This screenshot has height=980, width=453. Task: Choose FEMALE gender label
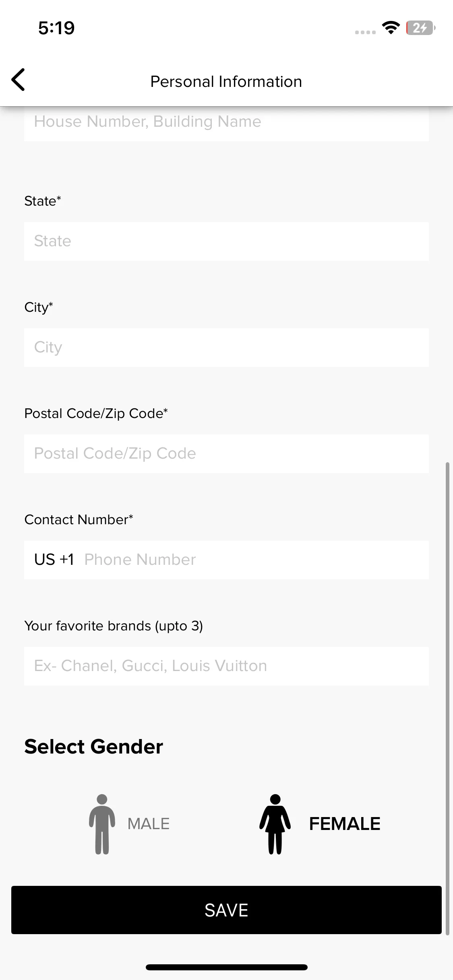[x=345, y=824]
